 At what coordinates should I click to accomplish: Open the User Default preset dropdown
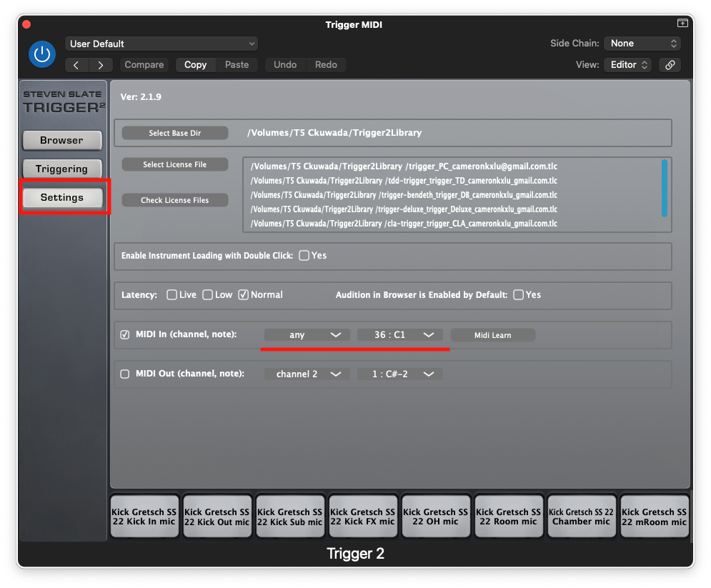161,43
